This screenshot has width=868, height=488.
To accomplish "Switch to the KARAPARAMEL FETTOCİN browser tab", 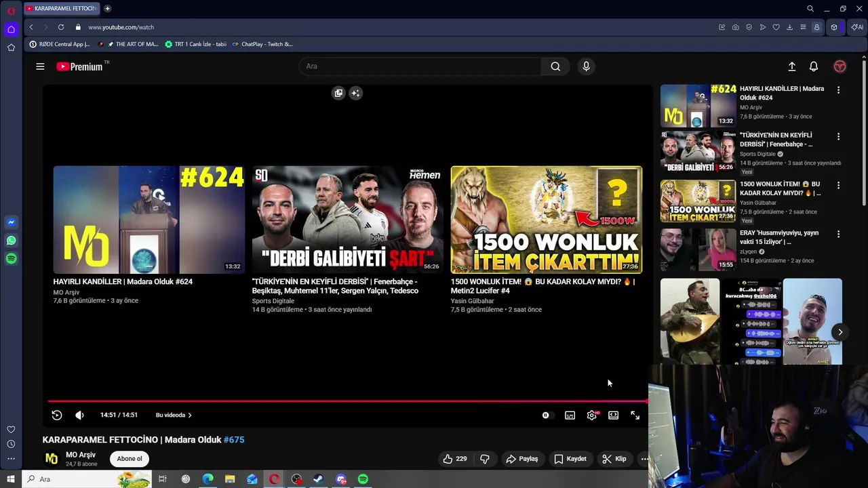I will tap(62, 9).
